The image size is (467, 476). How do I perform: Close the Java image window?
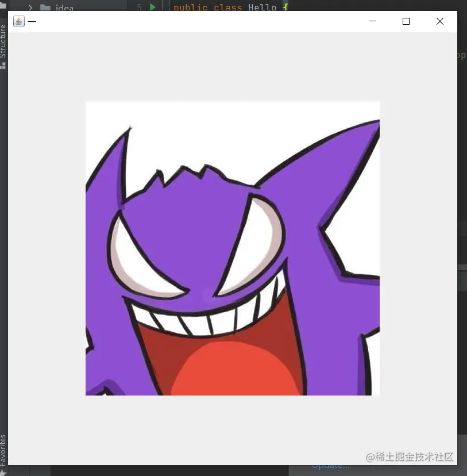pos(439,21)
